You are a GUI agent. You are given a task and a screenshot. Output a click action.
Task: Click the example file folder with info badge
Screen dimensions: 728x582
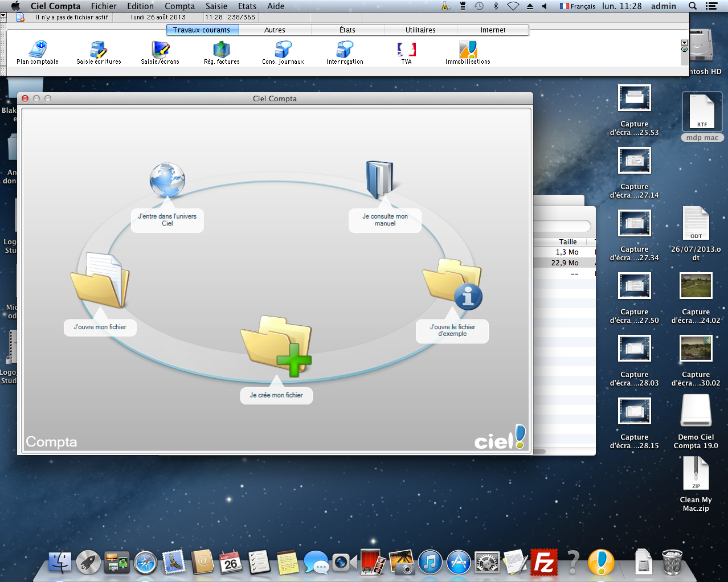(x=453, y=284)
